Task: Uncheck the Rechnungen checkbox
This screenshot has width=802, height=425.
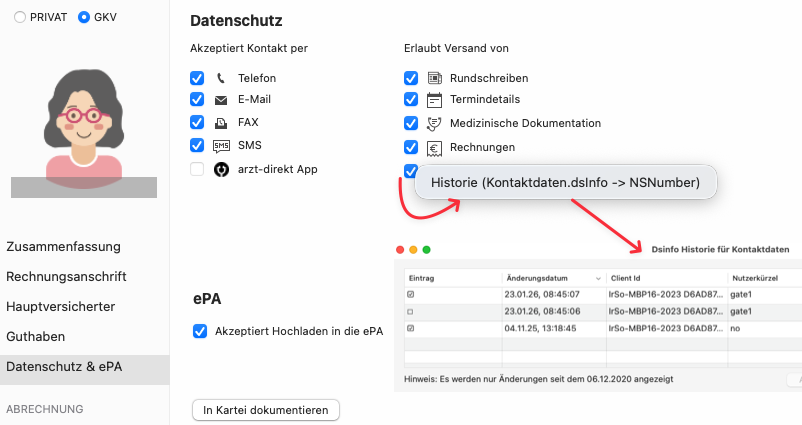Action: point(411,147)
